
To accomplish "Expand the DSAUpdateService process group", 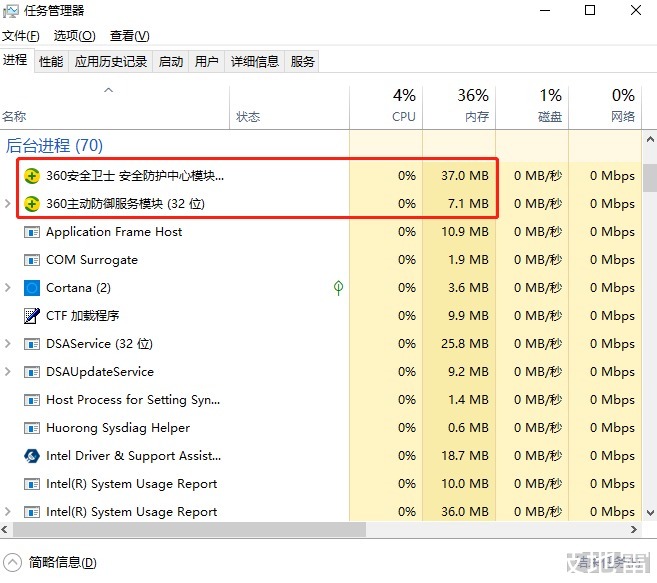I will (x=8, y=371).
